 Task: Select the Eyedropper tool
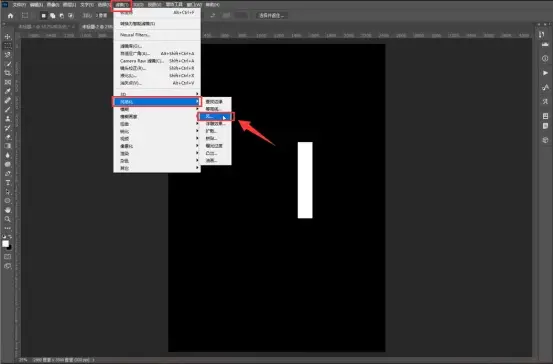click(x=7, y=91)
